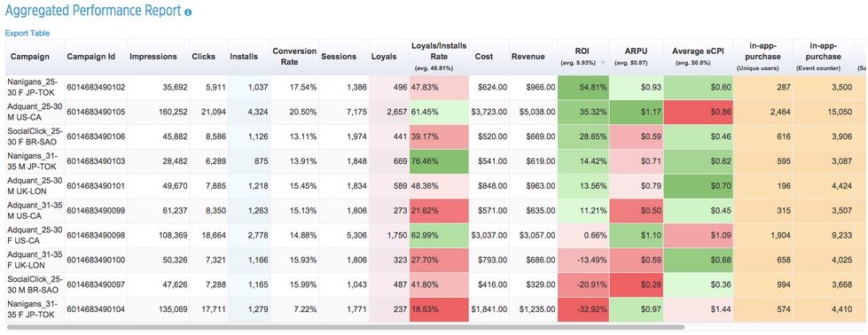Click the red -32.92% ROI cell
868x335 pixels.
583,310
